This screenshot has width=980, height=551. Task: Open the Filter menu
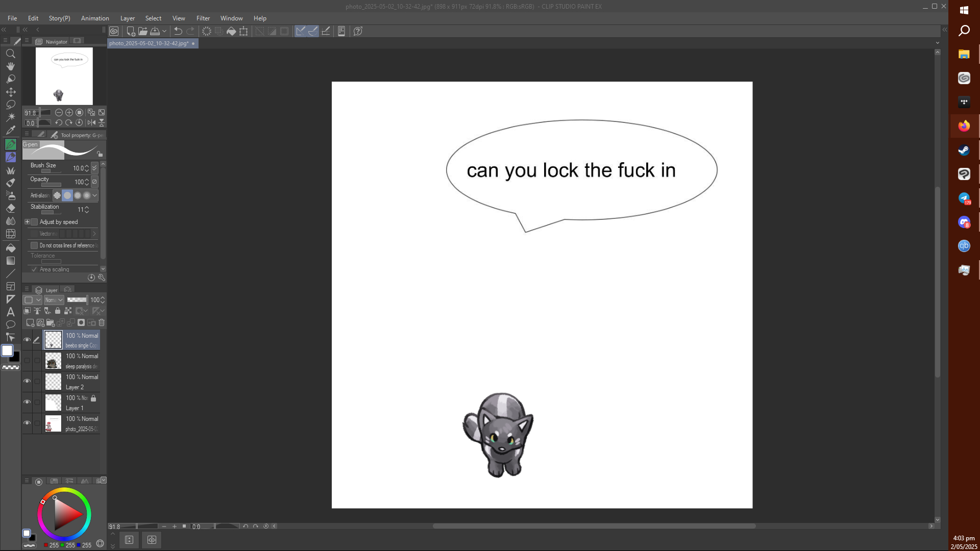tap(203, 18)
